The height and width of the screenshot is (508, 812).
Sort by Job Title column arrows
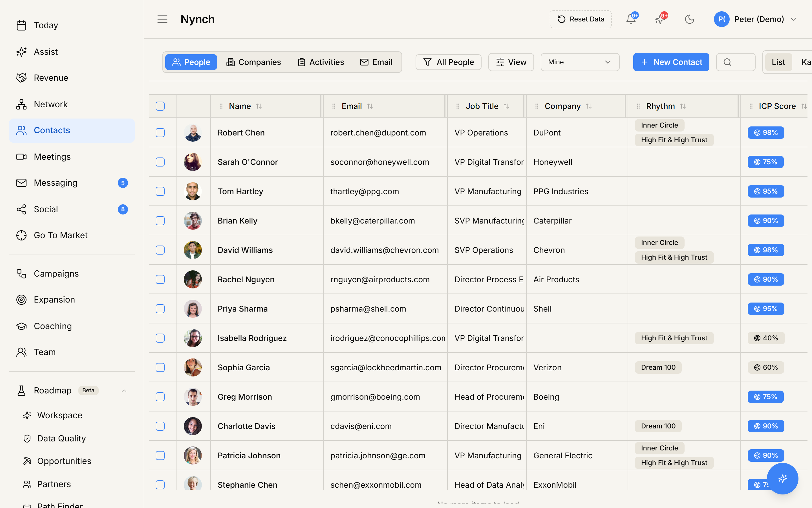coord(506,106)
